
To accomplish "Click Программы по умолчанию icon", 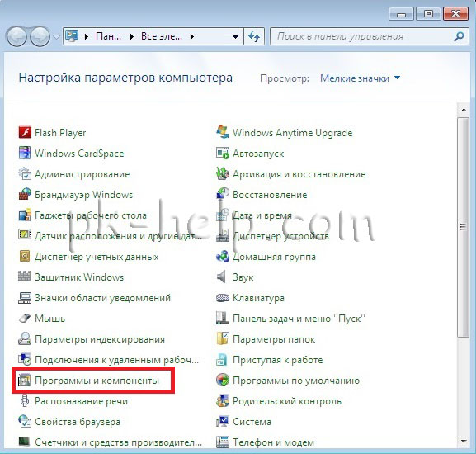I will click(x=223, y=381).
